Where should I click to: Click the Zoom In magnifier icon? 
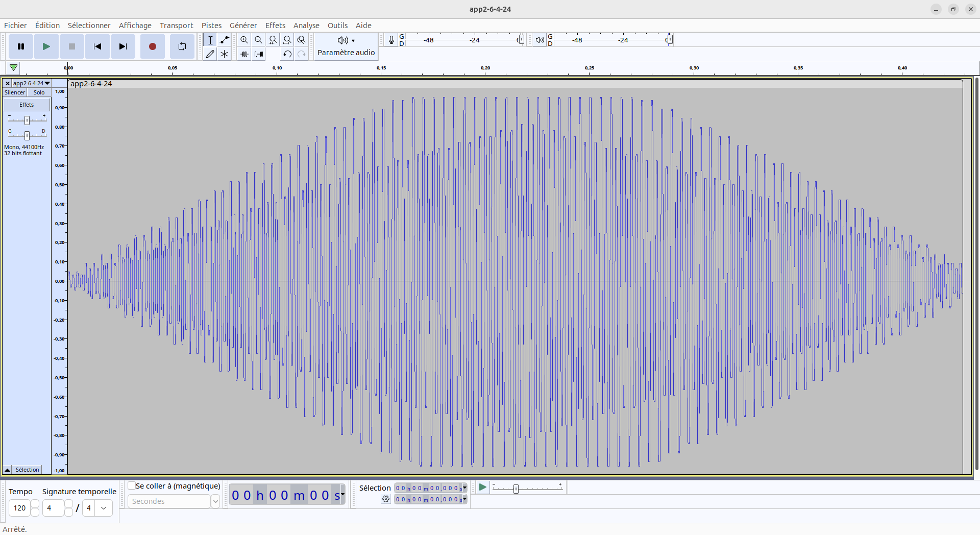point(244,40)
